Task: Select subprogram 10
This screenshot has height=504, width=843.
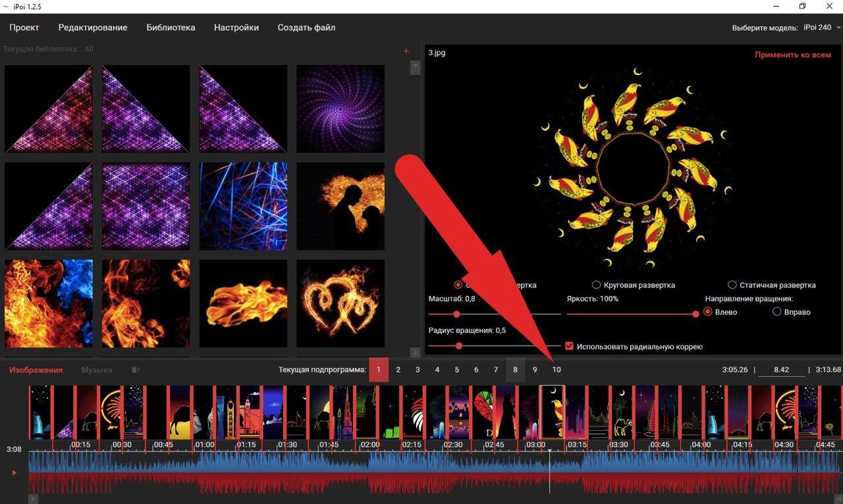Action: point(557,370)
